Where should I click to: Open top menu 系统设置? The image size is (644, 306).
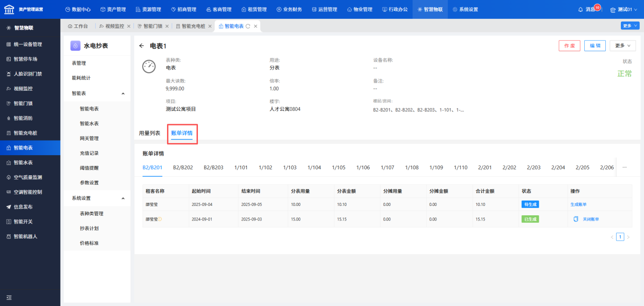point(465,9)
